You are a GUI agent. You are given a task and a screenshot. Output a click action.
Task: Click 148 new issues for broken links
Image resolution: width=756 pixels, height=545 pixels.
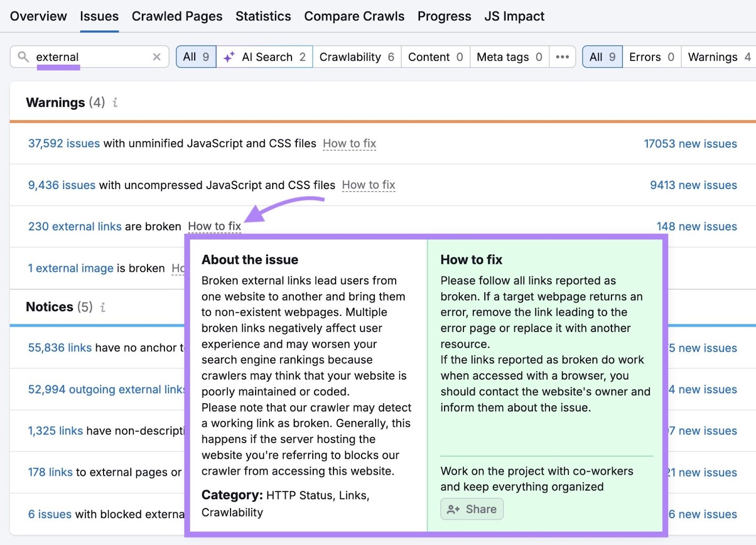coord(696,226)
